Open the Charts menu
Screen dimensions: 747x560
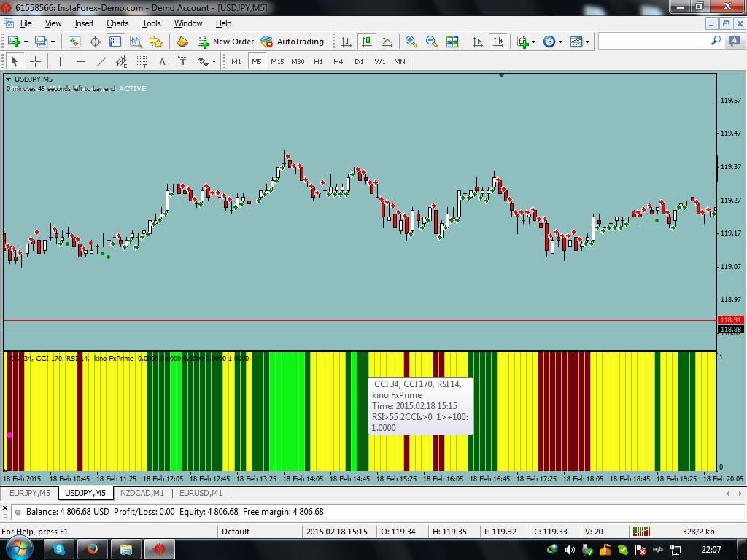(x=117, y=23)
